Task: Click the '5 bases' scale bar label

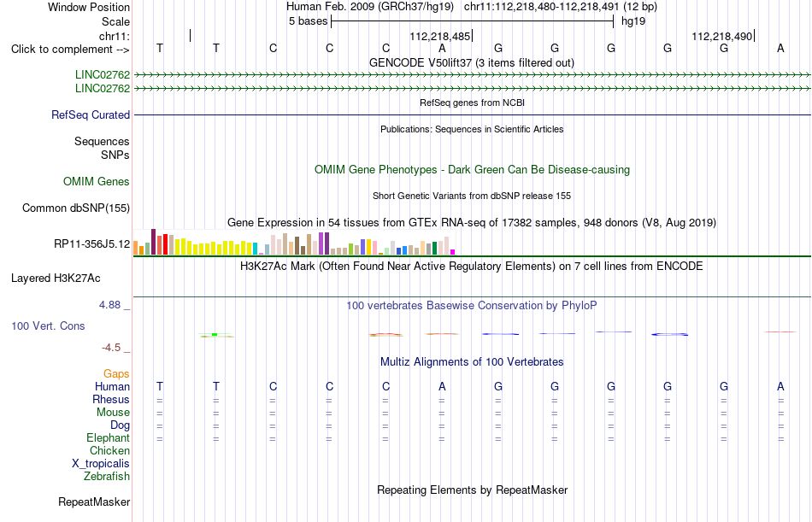Action: pos(308,21)
